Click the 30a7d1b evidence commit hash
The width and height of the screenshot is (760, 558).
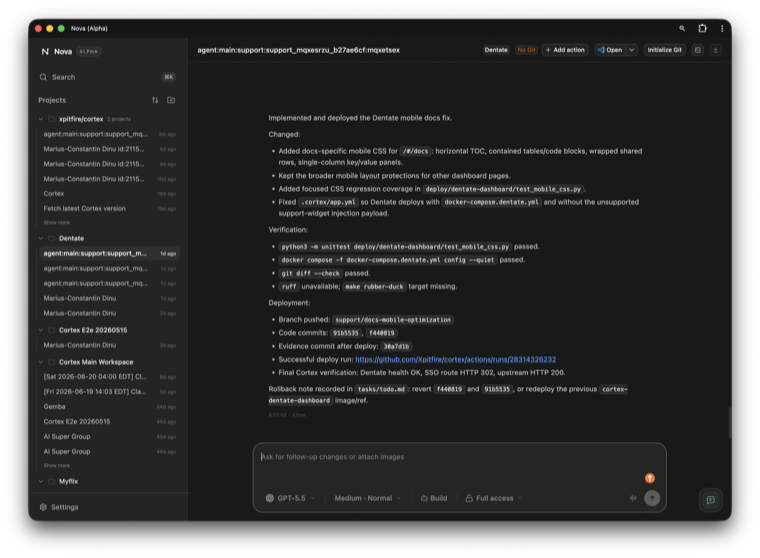pos(396,346)
